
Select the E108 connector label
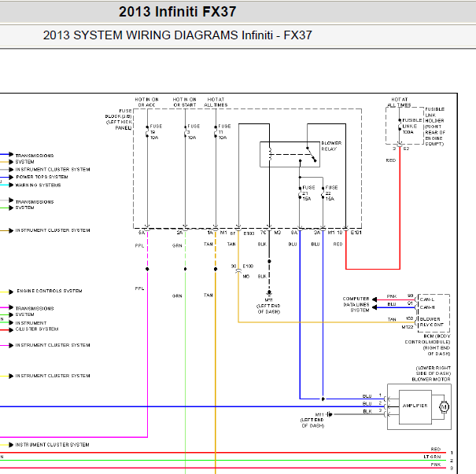click(248, 266)
